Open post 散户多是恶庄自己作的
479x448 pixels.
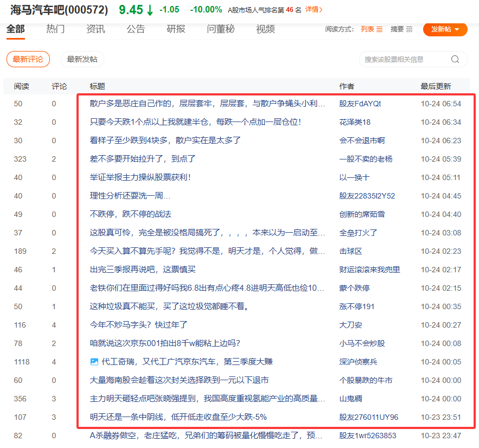pyautogui.click(x=207, y=104)
